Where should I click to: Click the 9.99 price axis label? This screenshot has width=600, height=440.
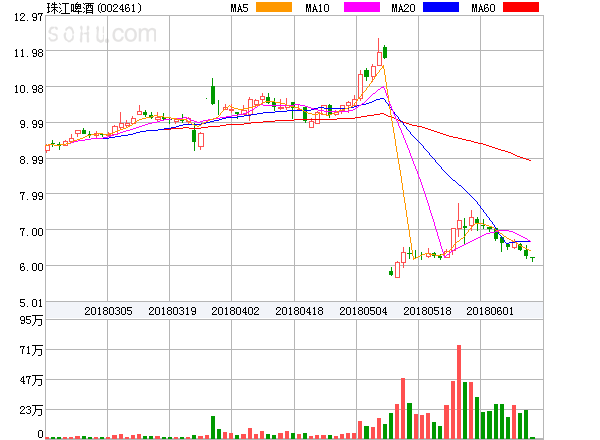click(31, 124)
